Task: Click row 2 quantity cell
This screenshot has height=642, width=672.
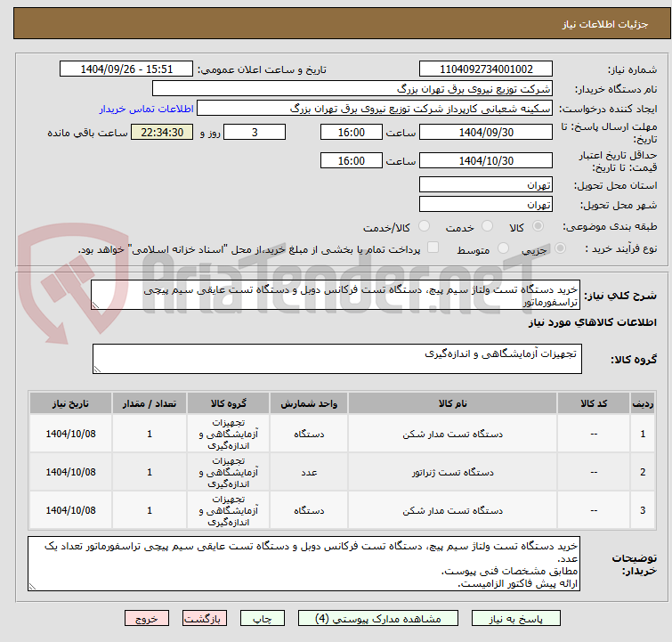Action: tap(150, 472)
